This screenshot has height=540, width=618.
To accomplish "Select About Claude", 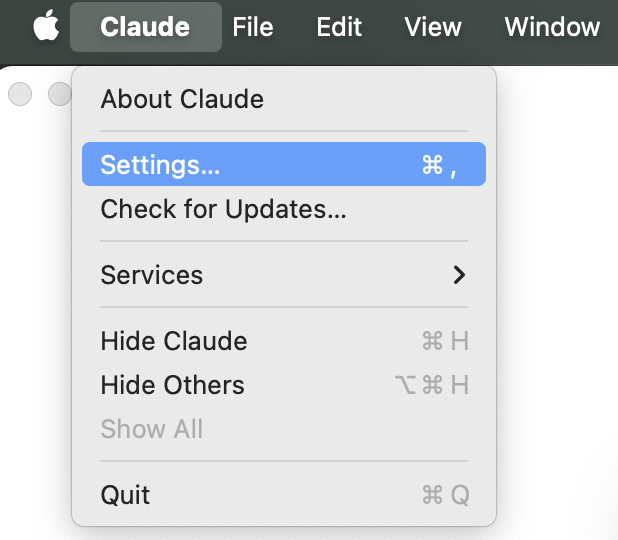I will point(182,99).
